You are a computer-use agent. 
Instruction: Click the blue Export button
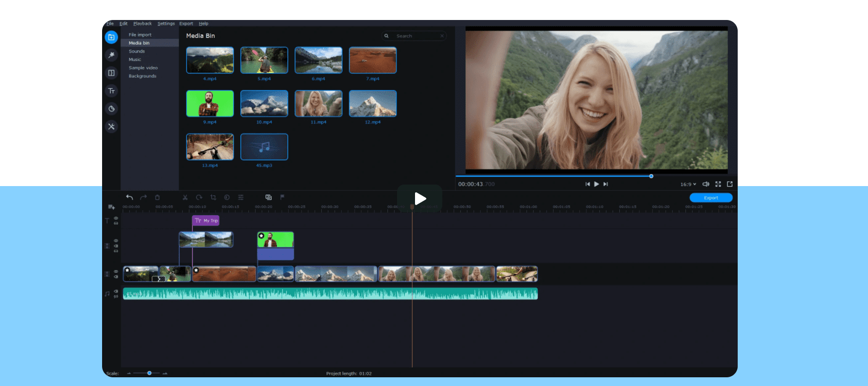[x=711, y=198]
